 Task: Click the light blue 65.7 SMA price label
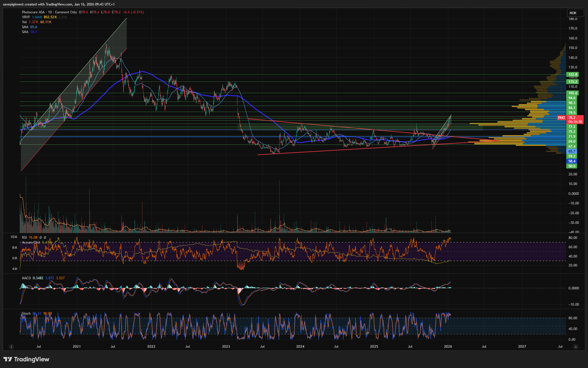572,151
